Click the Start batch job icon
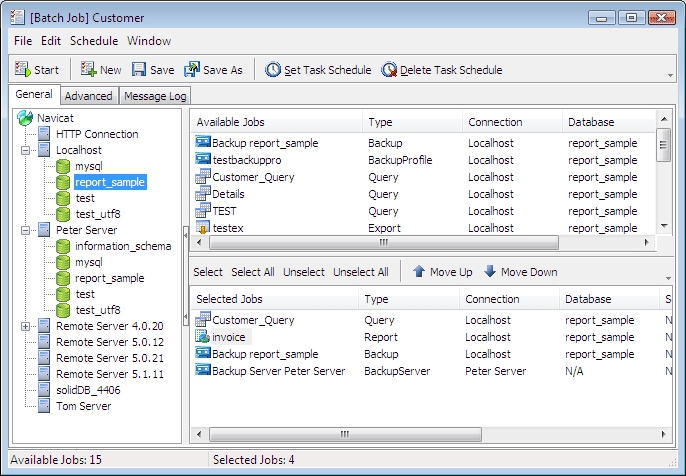Screen dimensions: 686x476 22,69
